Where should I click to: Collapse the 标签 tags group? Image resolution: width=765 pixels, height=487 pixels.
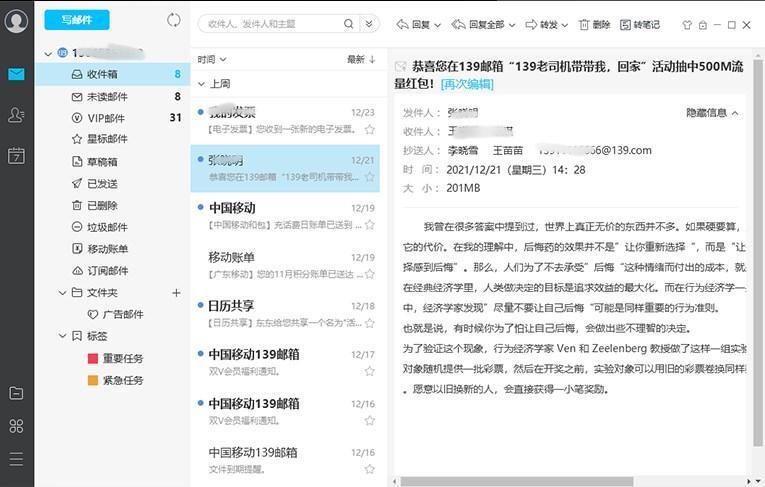coord(62,336)
